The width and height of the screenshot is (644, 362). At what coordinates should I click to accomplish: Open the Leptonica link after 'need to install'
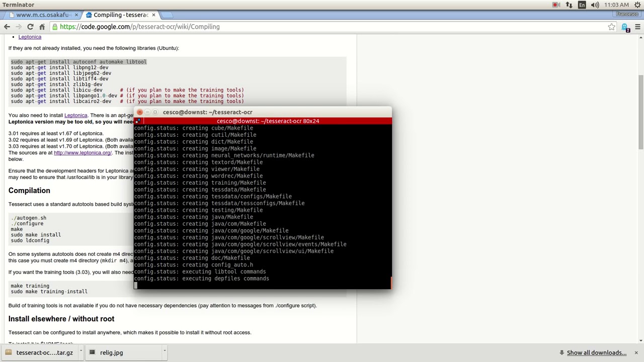pyautogui.click(x=75, y=115)
